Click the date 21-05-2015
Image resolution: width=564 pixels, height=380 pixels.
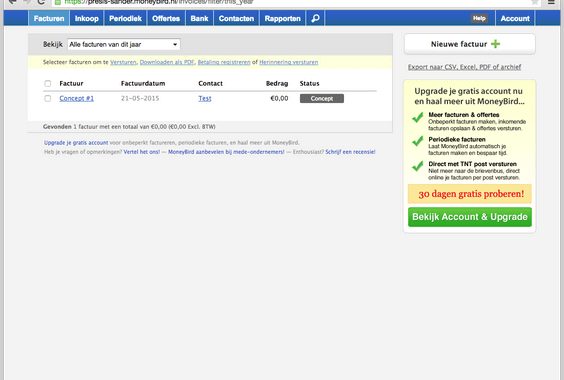click(x=140, y=98)
